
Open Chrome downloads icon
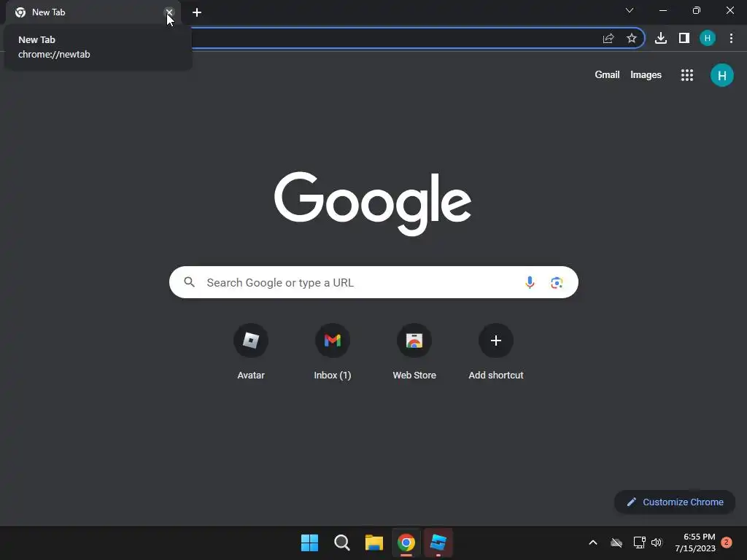(661, 38)
